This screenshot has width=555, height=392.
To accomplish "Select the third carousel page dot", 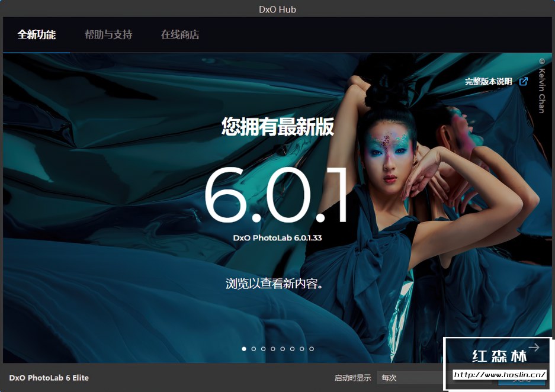I will click(263, 349).
